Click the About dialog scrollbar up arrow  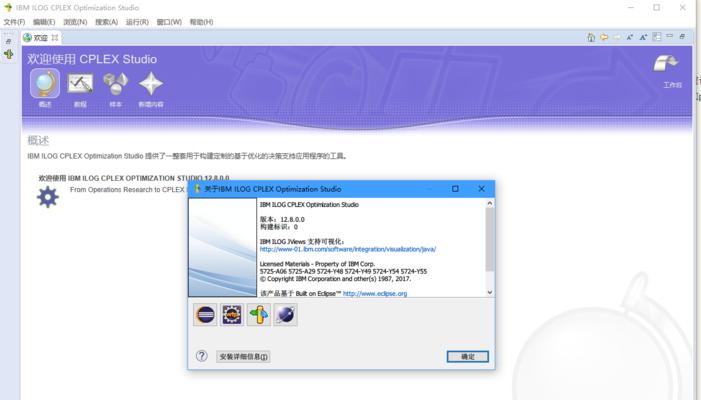(490, 203)
